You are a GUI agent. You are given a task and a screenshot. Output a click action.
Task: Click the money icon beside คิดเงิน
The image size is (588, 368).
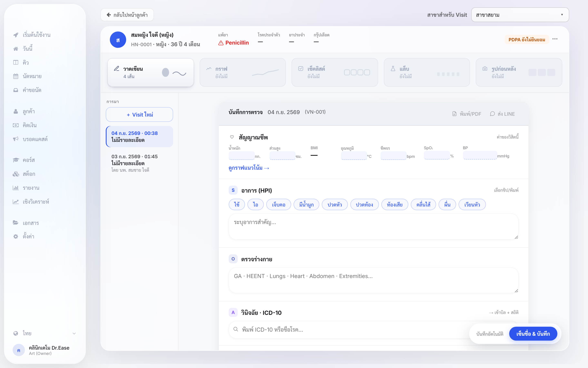[x=16, y=125]
